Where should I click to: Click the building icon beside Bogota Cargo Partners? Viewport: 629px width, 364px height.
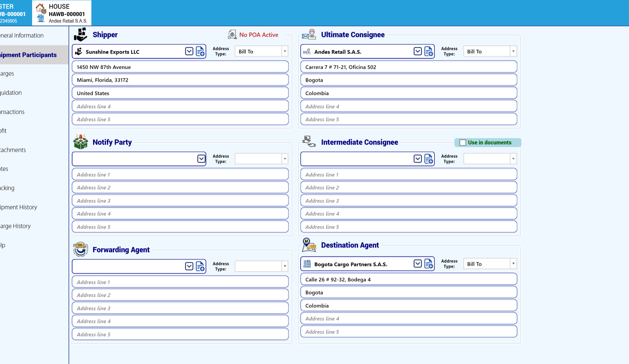point(307,264)
